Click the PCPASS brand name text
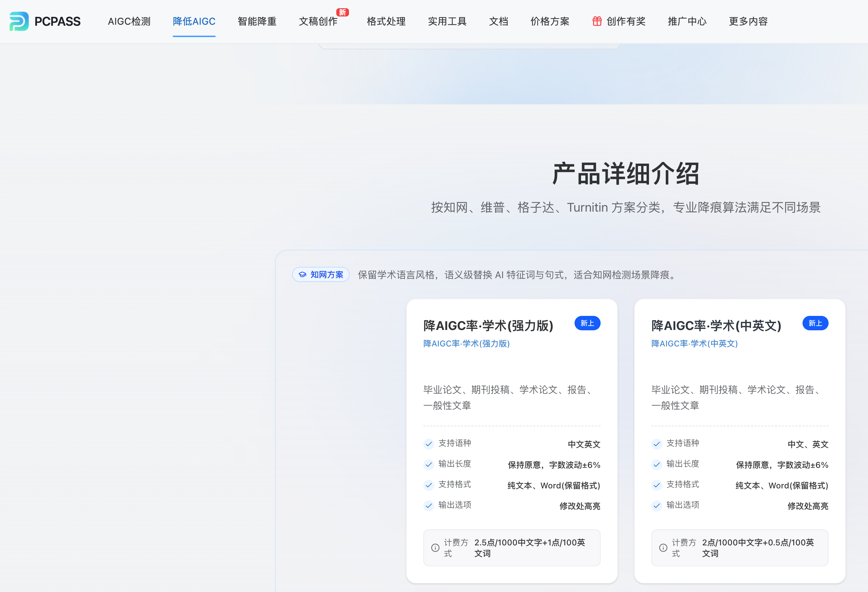Image resolution: width=868 pixels, height=592 pixels. point(58,21)
